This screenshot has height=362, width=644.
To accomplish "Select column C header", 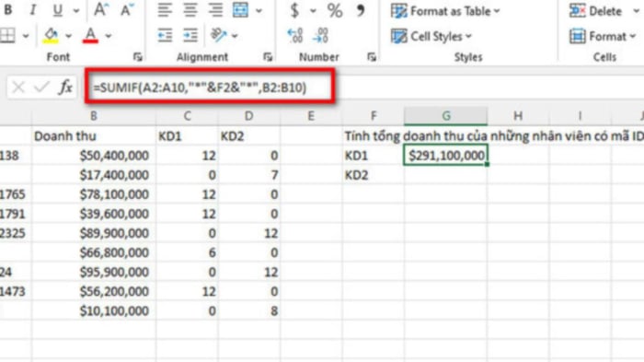I will click(x=187, y=116).
